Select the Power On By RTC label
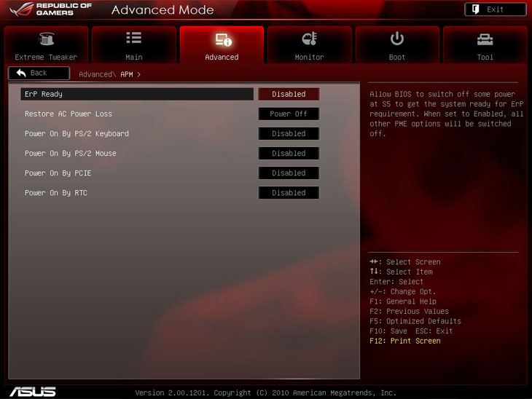Screen dimensions: 532x399 click(55, 193)
